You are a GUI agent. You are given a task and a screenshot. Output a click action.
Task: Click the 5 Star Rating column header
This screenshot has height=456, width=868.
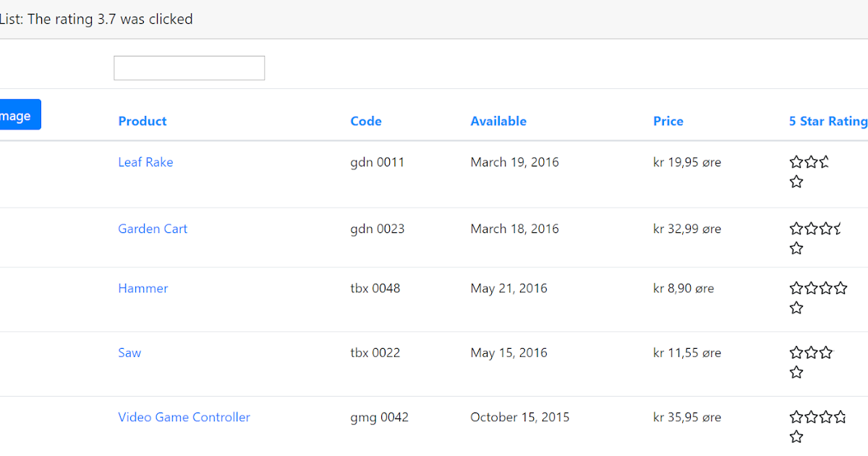click(827, 121)
